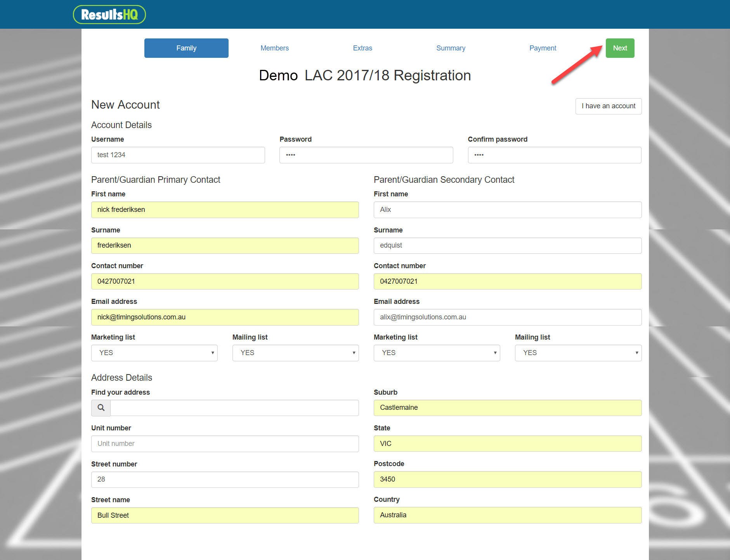Click the Find your address search box
Image resolution: width=730 pixels, height=560 pixels.
tap(234, 408)
